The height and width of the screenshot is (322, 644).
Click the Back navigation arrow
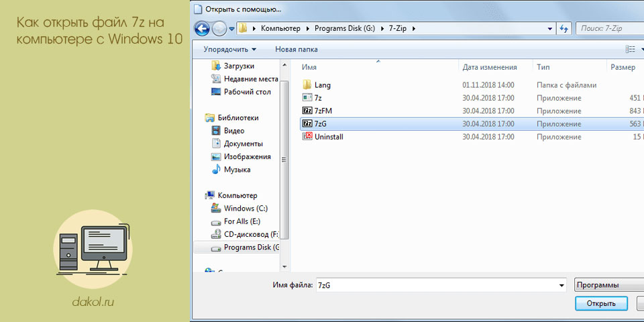click(202, 29)
